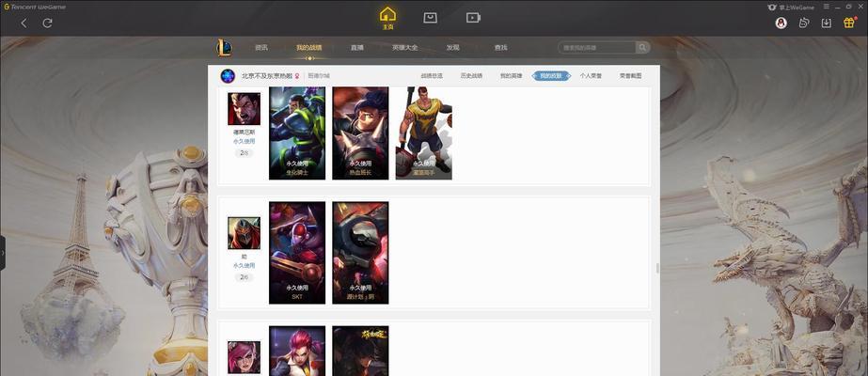The height and width of the screenshot is (376, 868).
Task: Expand the left edge sidebar handle
Action: 3,253
